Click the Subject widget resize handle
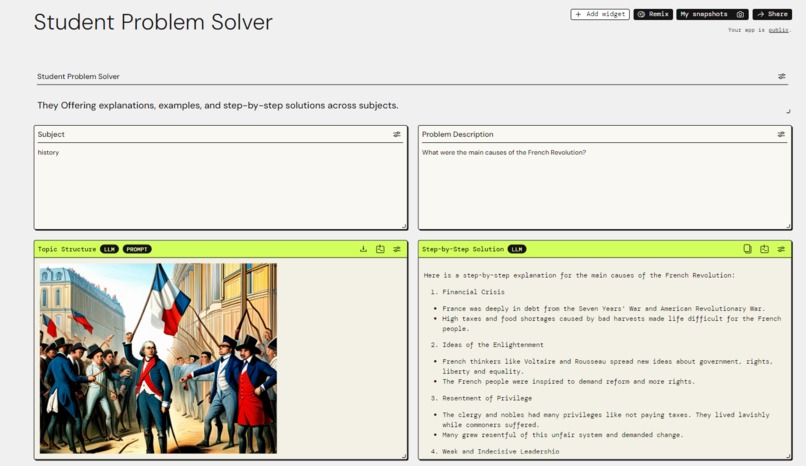806x466 pixels. [404, 226]
